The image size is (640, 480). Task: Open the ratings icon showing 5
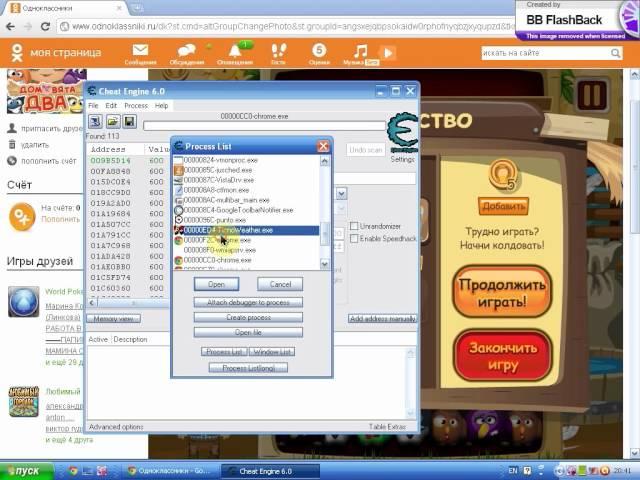319,50
